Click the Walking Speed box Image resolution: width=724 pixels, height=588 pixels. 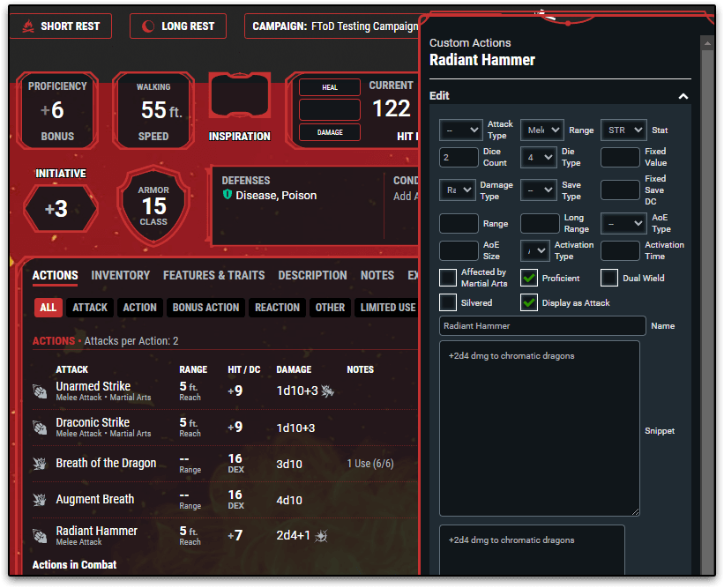click(153, 111)
